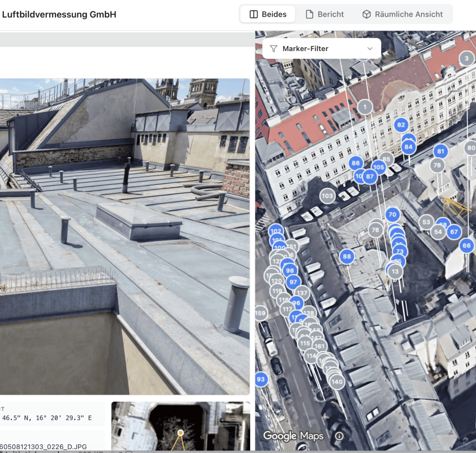Select gray map marker 115
The width and height of the screenshot is (476, 453).
tap(305, 343)
